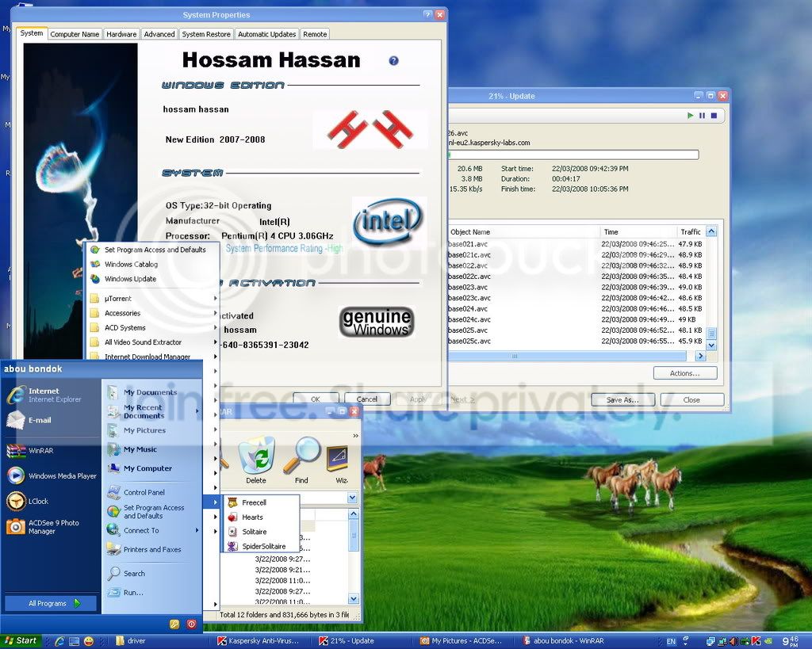
Task: Open the Run... dialog
Action: [133, 593]
